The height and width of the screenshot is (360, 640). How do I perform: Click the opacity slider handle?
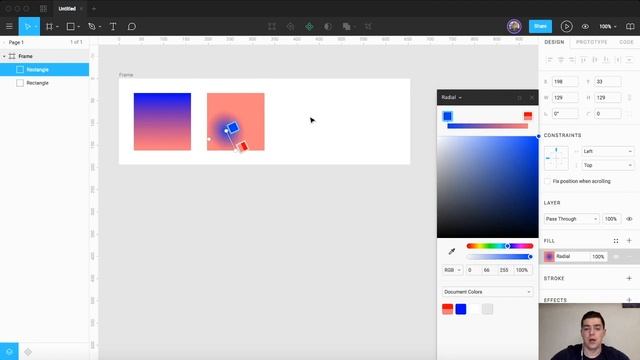pyautogui.click(x=530, y=256)
